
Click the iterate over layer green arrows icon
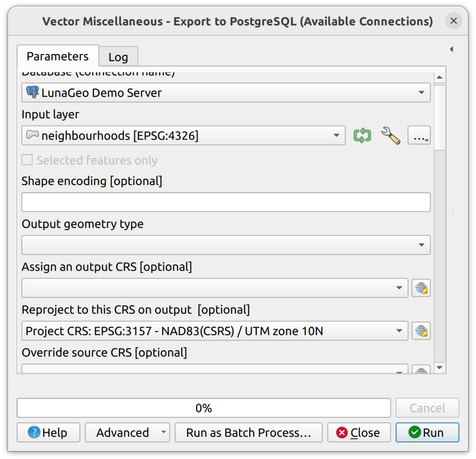pyautogui.click(x=362, y=136)
